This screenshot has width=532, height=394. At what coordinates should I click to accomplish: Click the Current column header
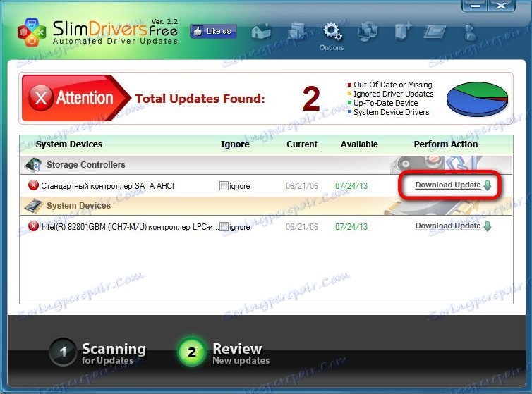302,144
